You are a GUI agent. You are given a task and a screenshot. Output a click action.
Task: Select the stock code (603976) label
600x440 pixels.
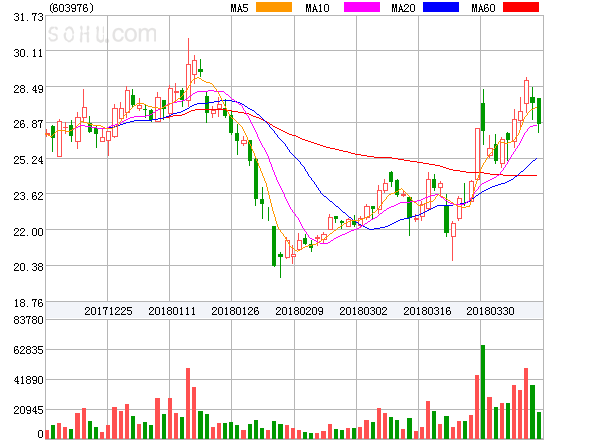(x=72, y=8)
